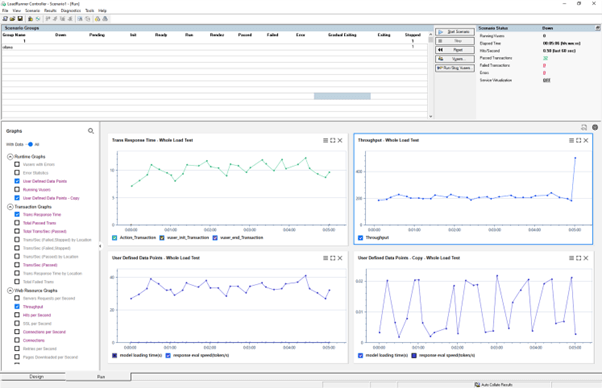Open the File menu
The width and height of the screenshot is (602, 388).
click(x=5, y=10)
